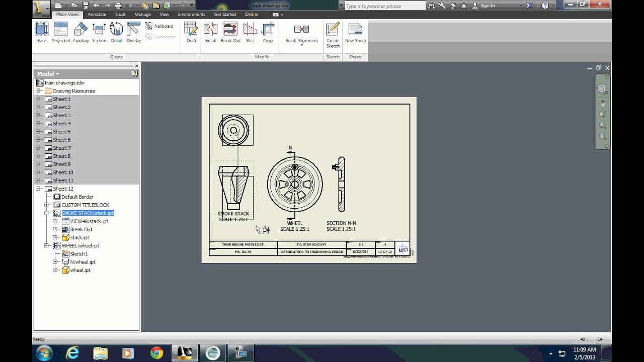Screen dimensions: 644x362
Task: Open Internet Explorer from the taskbar
Action: click(72, 353)
